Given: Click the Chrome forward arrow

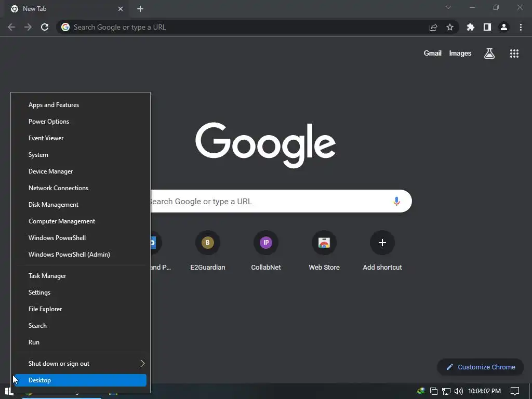Looking at the screenshot, I should (x=28, y=27).
